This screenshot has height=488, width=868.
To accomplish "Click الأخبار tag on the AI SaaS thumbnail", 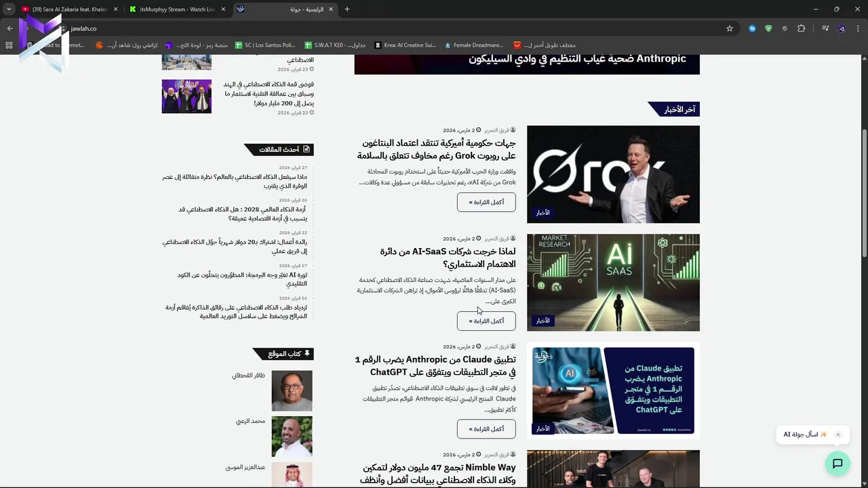I will tap(542, 321).
